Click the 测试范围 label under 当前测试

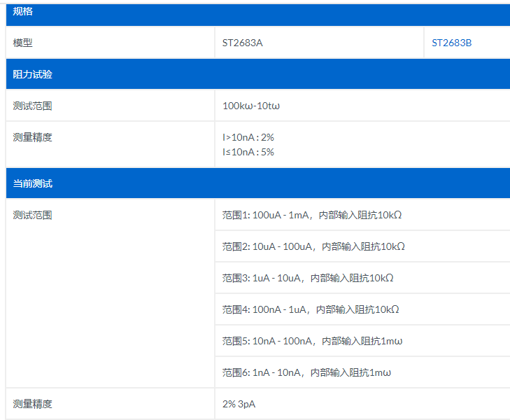(x=32, y=215)
